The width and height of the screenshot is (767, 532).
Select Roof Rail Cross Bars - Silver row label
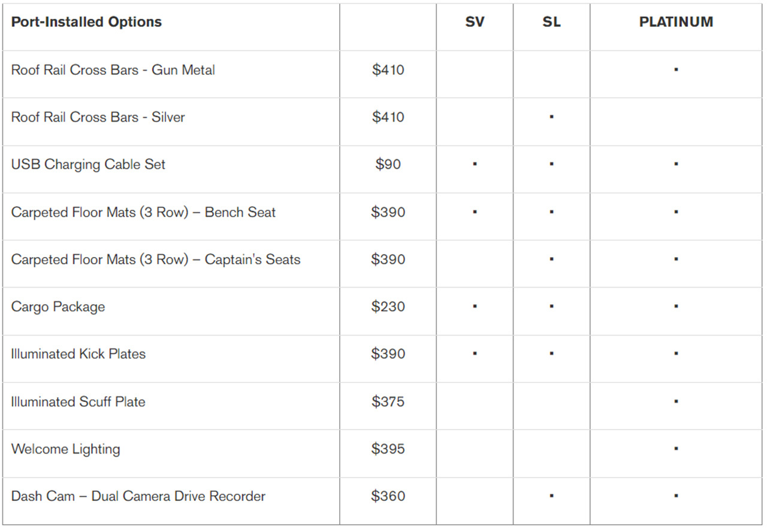coord(98,117)
